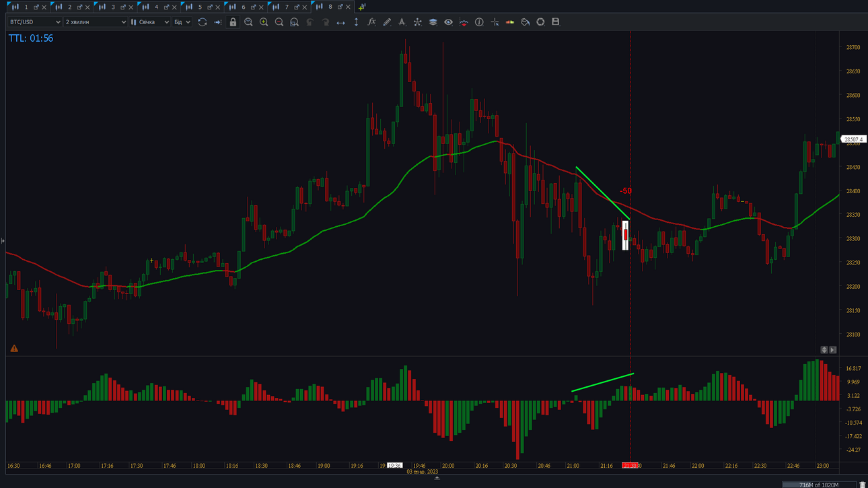Toggle the eye visibility icon

(448, 22)
